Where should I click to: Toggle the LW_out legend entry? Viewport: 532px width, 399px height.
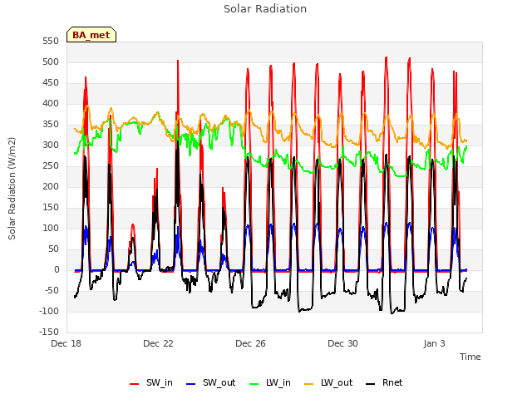pyautogui.click(x=328, y=382)
